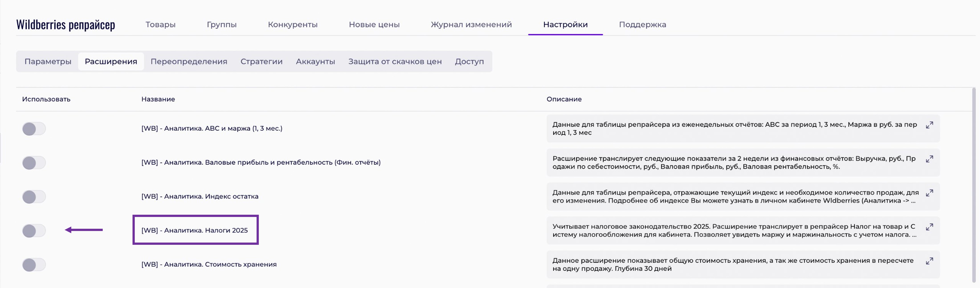The height and width of the screenshot is (288, 980).
Task: Switch to the Параметры settings subtab
Action: (48, 61)
